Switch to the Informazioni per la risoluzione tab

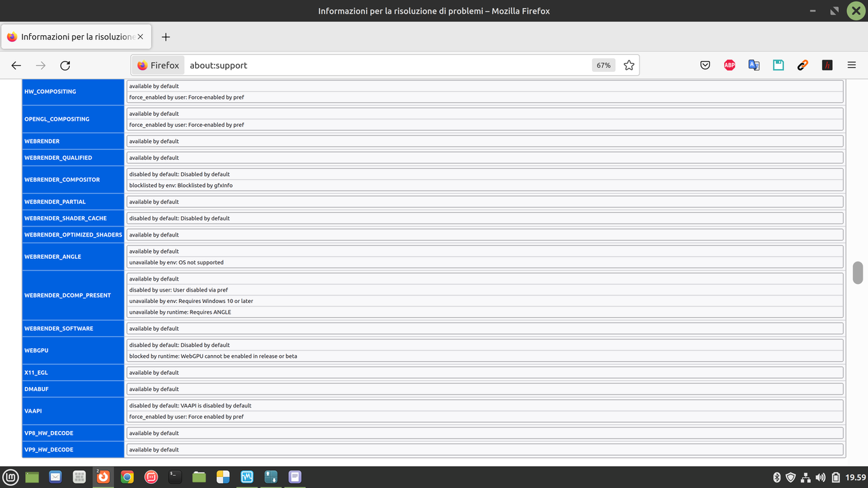(75, 37)
